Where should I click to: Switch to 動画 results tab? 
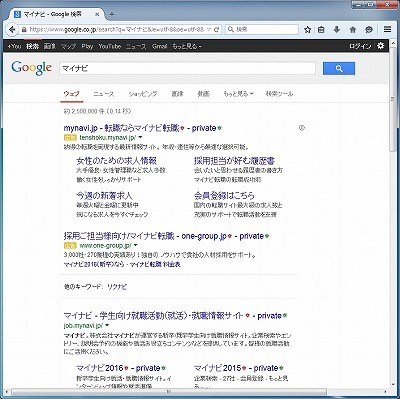(x=203, y=94)
